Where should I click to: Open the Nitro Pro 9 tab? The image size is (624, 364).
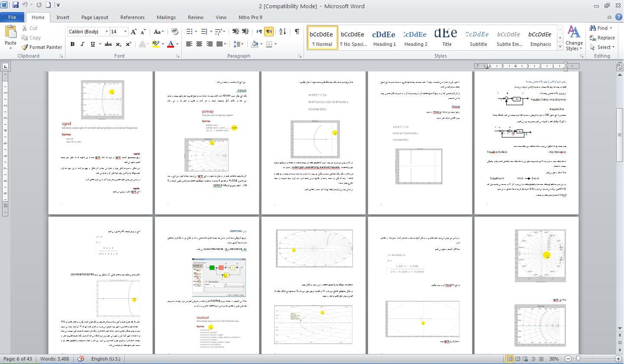(x=250, y=17)
